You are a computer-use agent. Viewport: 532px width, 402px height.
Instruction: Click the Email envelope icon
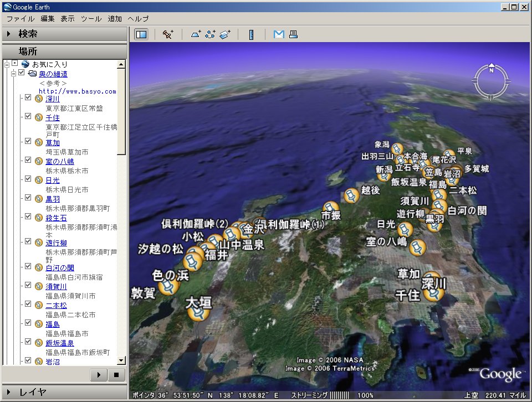279,34
